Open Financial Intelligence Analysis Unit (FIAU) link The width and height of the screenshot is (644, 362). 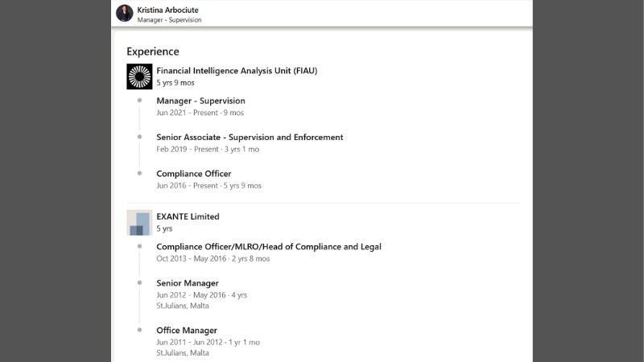(x=237, y=71)
